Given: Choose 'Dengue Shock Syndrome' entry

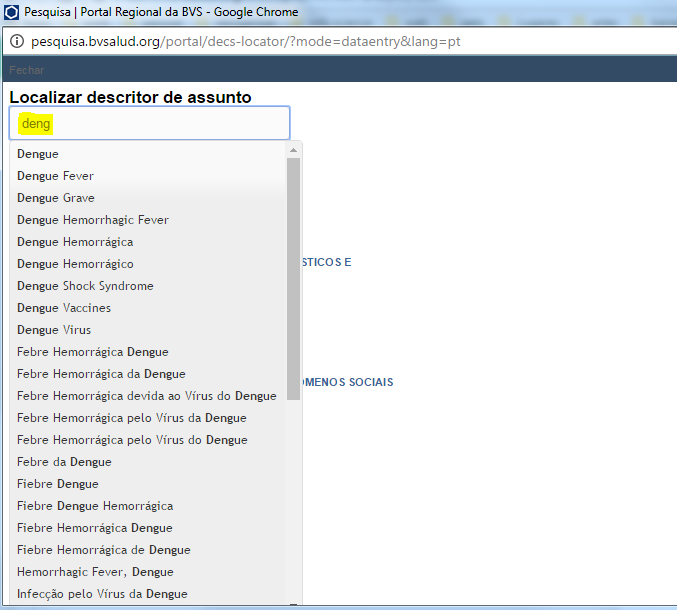Looking at the screenshot, I should coord(148,286).
